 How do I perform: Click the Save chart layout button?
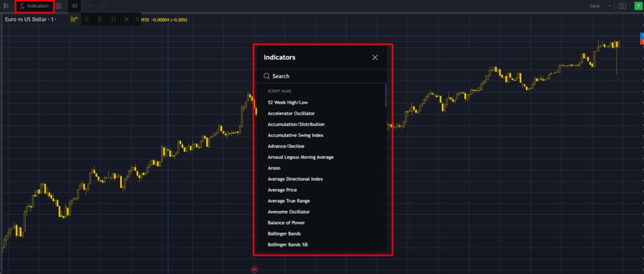pos(594,6)
